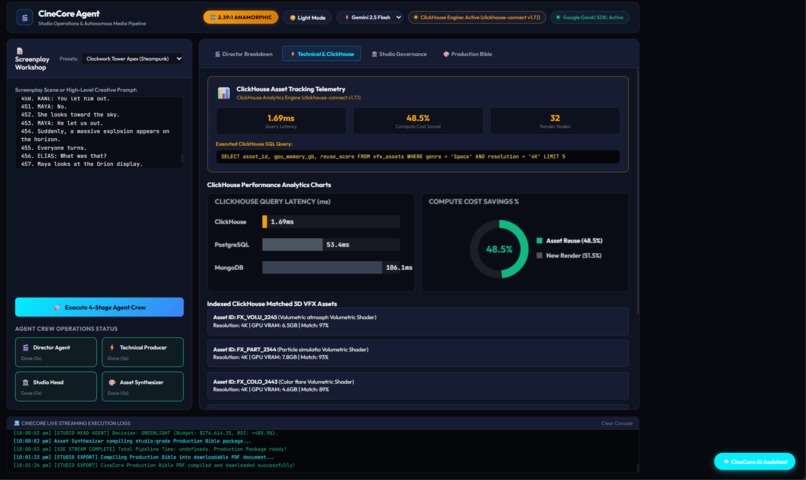The image size is (806, 480).
Task: Toggle the 2.39:1 Anamorphic view
Action: [241, 17]
